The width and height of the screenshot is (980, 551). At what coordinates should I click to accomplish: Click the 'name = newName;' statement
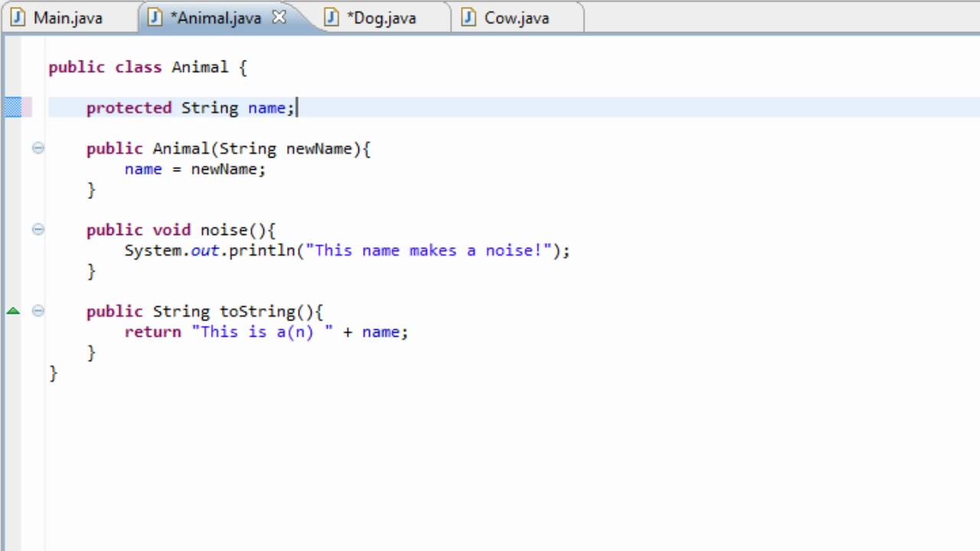tap(195, 169)
